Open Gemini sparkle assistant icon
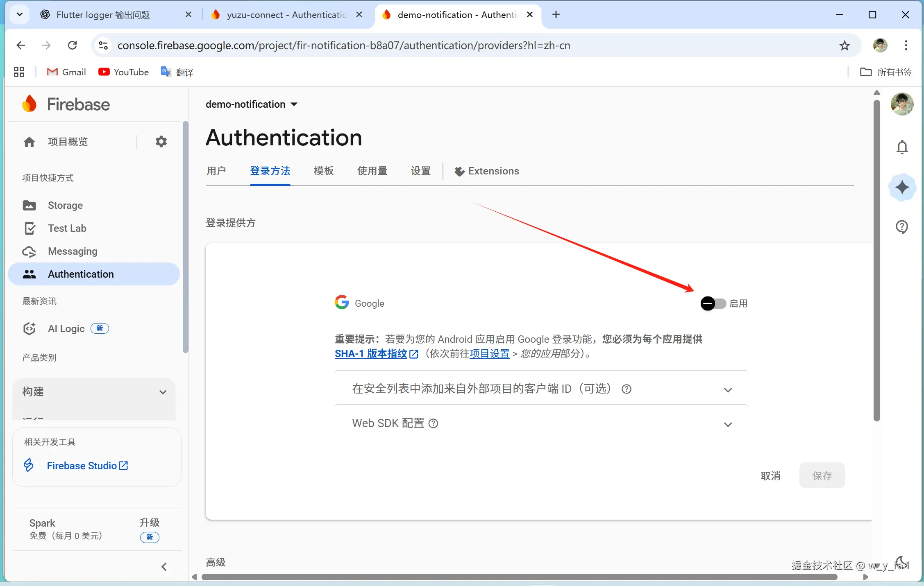The height and width of the screenshot is (586, 924). [902, 188]
